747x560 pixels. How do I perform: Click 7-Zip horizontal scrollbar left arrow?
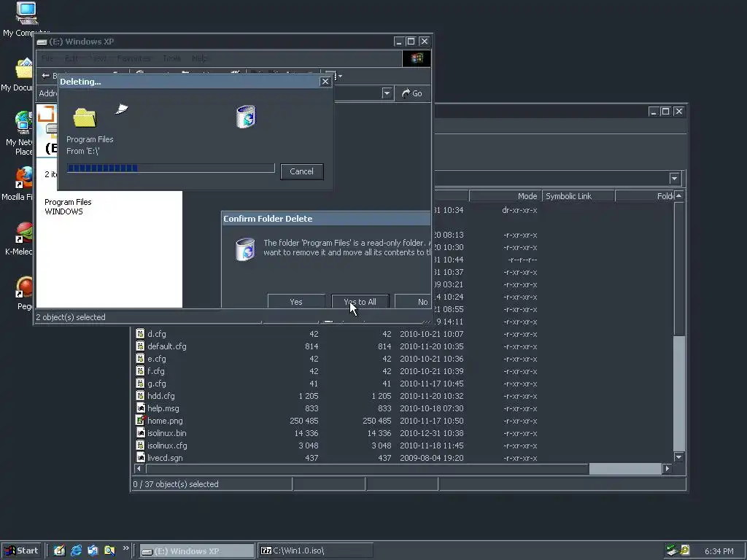pyautogui.click(x=139, y=469)
